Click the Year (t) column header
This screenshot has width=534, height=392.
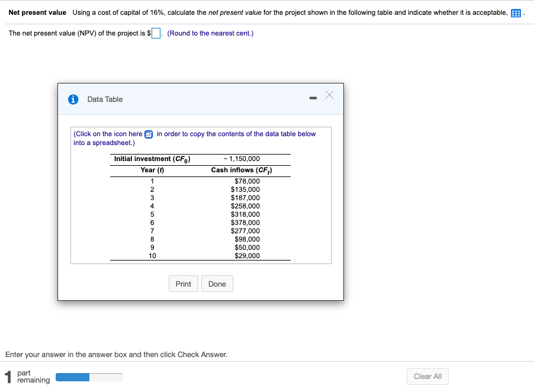tap(152, 170)
